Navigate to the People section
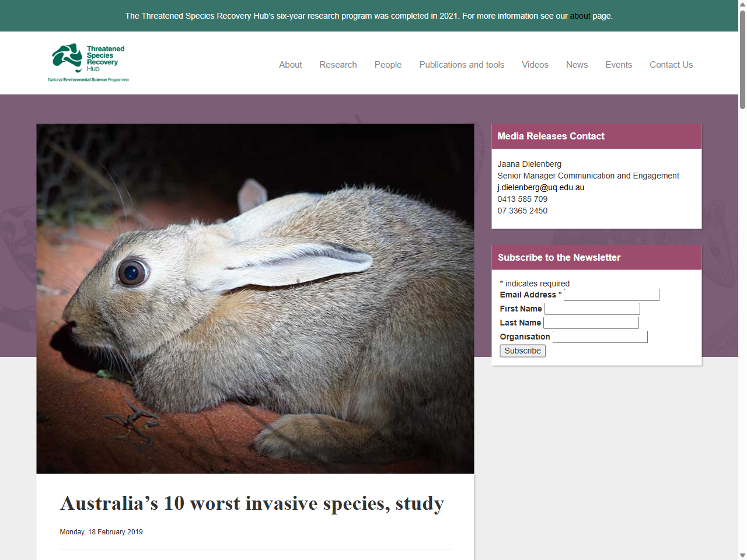 (x=388, y=65)
